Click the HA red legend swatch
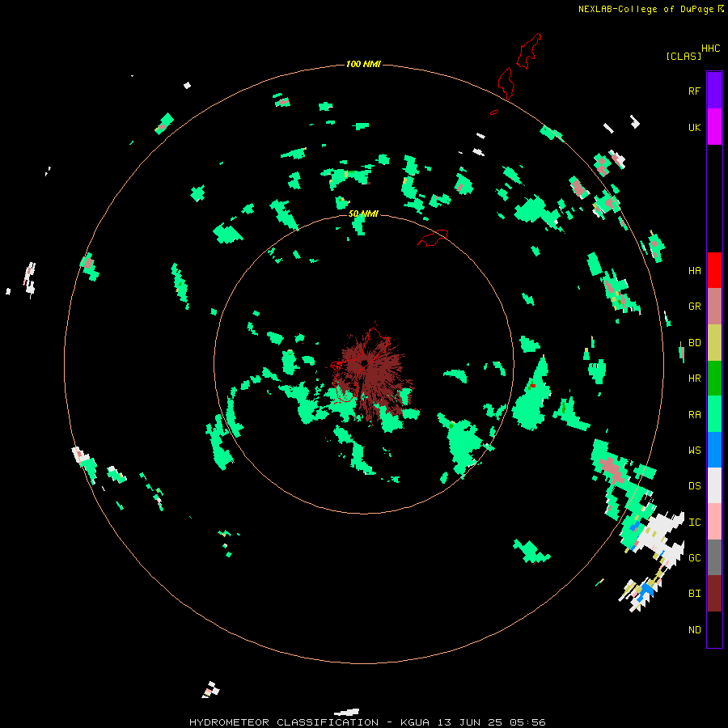 (x=714, y=270)
